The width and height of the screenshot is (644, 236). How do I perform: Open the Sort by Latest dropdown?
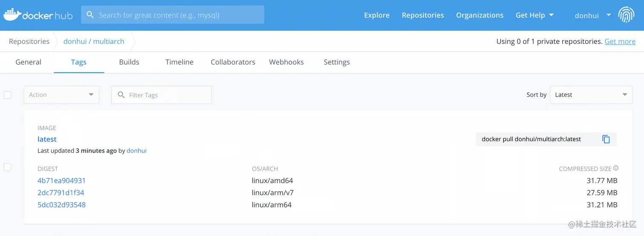[x=591, y=95]
